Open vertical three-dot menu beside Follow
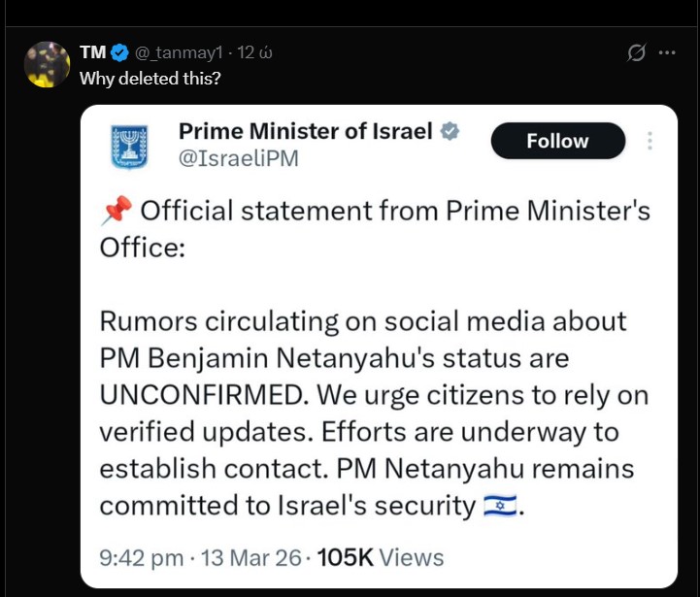 pos(650,141)
